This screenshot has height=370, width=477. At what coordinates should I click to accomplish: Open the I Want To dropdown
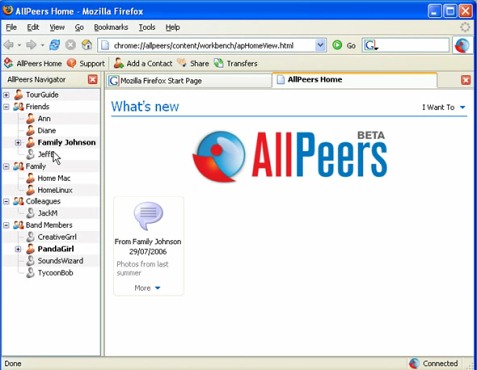pos(444,107)
